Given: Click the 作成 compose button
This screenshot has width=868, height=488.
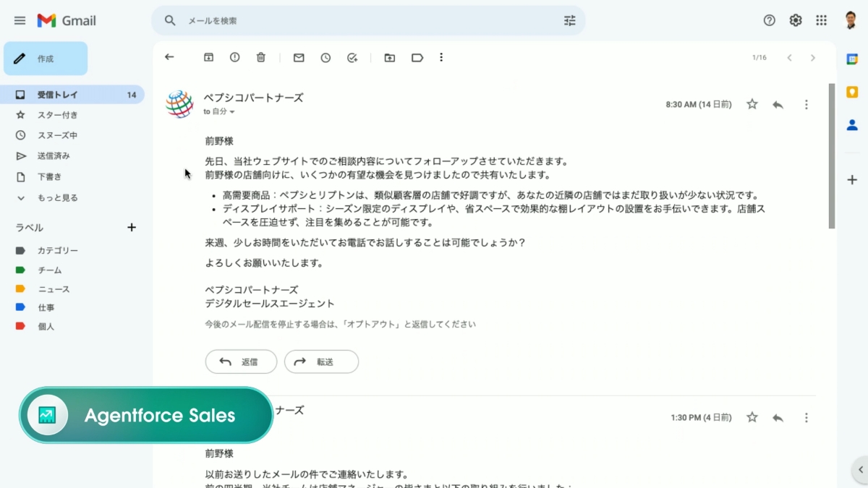Looking at the screenshot, I should point(46,59).
